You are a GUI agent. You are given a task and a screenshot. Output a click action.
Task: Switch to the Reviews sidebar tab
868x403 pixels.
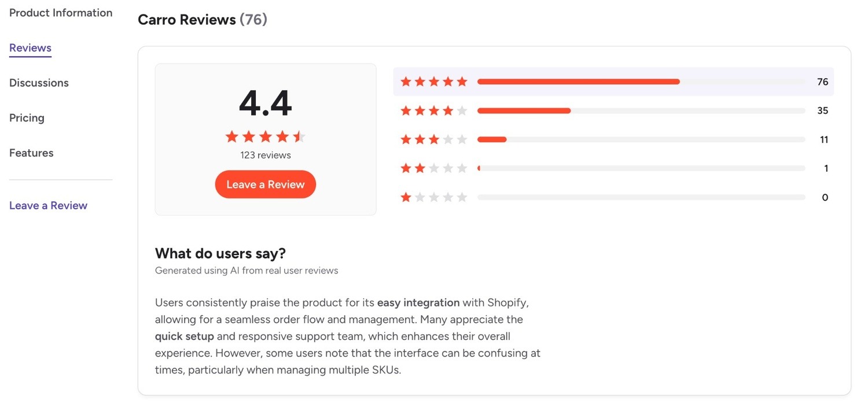point(30,48)
